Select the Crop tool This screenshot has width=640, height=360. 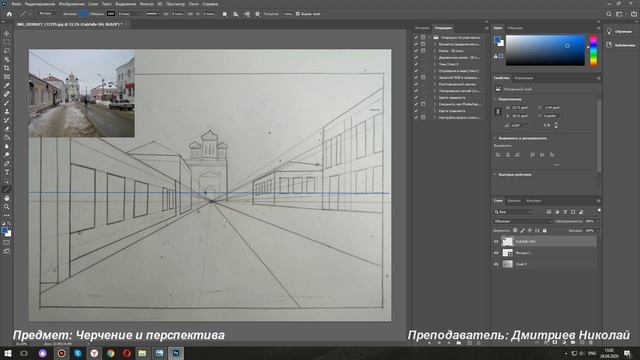point(7,68)
